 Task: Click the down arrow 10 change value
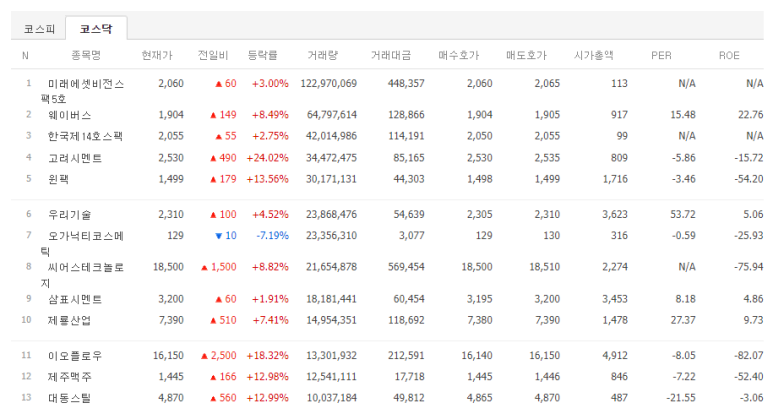[226, 236]
